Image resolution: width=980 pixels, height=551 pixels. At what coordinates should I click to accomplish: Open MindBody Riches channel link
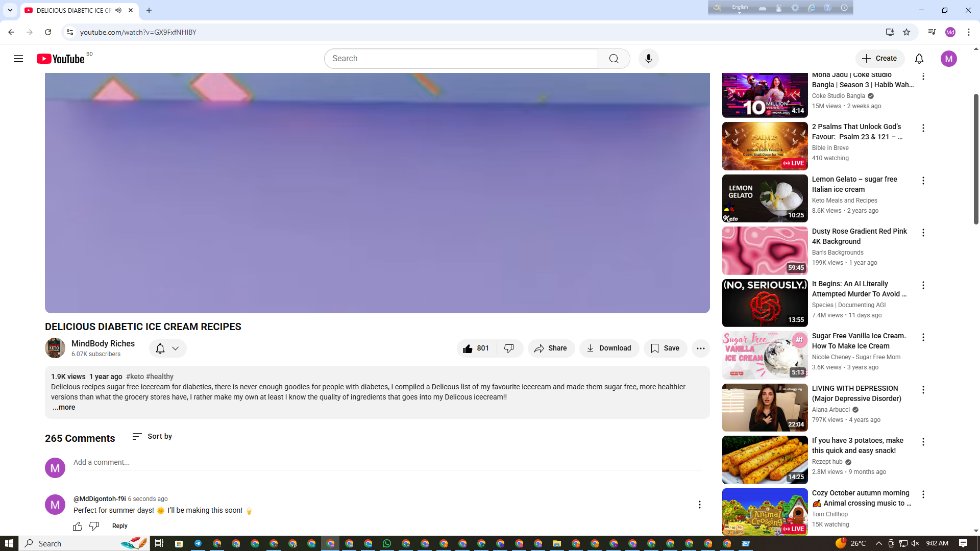103,344
